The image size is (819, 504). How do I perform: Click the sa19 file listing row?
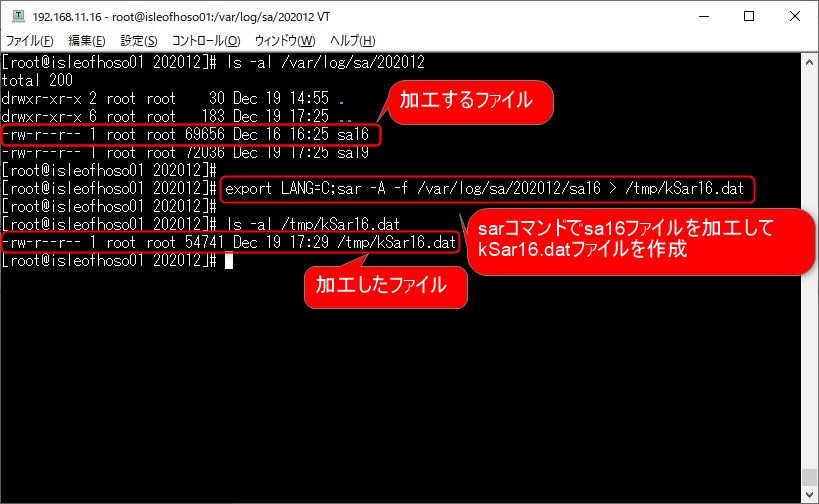(x=185, y=153)
